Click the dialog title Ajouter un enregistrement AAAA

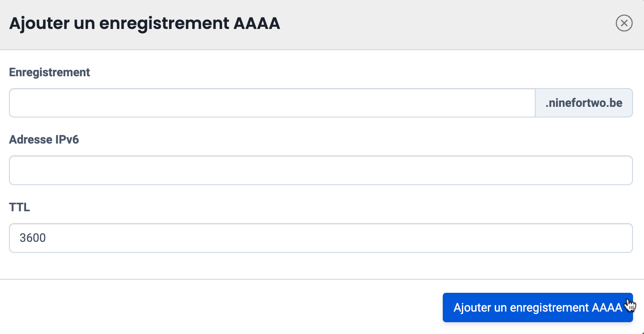point(145,23)
